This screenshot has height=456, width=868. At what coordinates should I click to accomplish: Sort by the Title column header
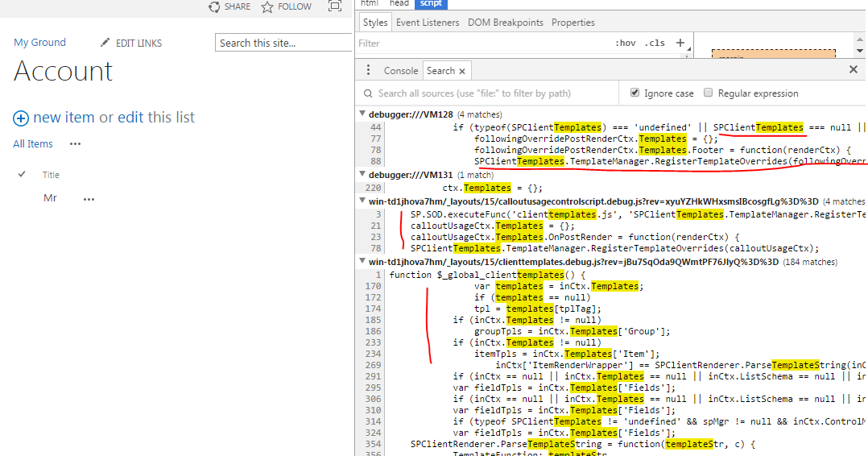click(x=51, y=175)
